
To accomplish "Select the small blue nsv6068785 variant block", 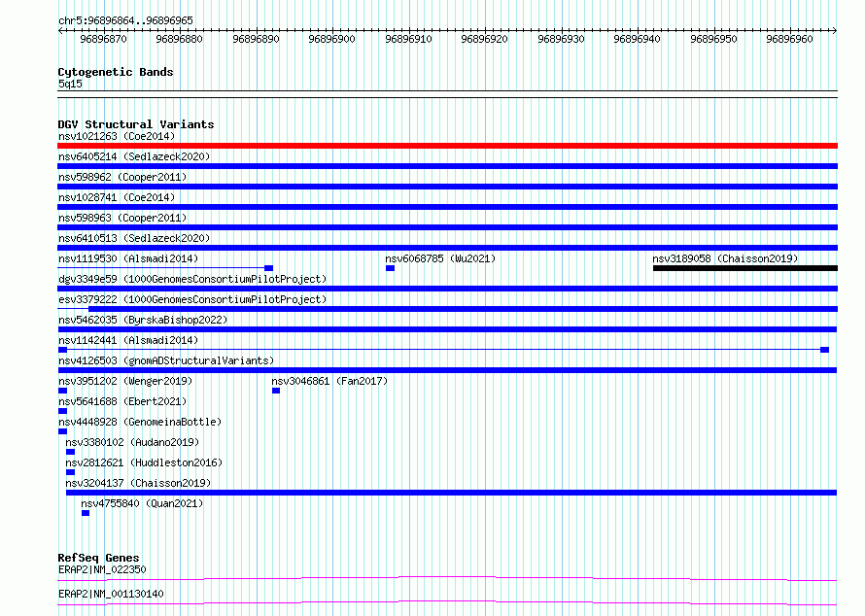I will (390, 268).
